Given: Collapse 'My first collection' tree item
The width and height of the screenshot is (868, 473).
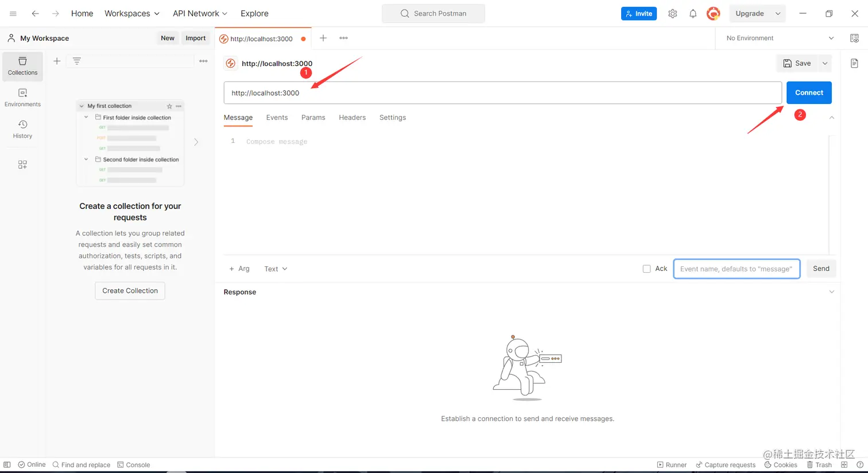Looking at the screenshot, I should point(81,106).
